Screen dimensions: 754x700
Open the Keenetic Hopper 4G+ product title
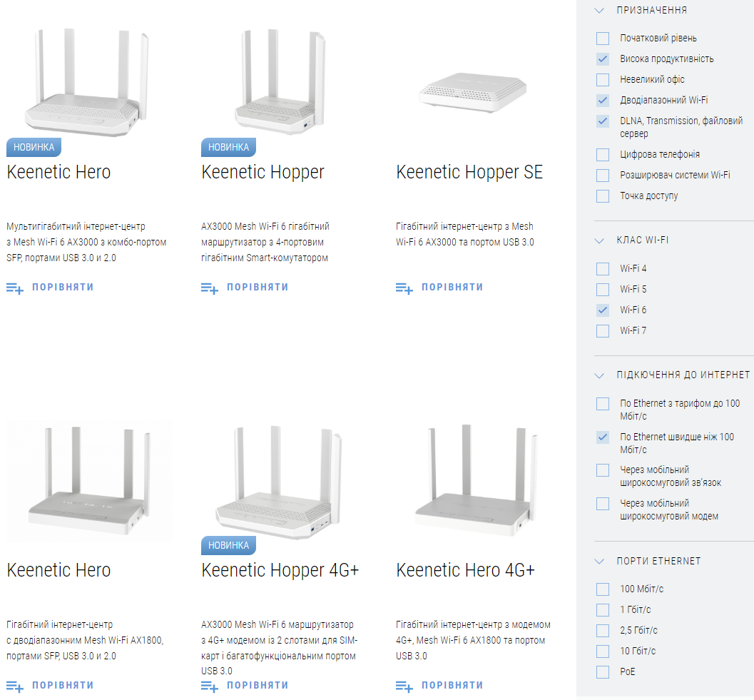pyautogui.click(x=280, y=570)
